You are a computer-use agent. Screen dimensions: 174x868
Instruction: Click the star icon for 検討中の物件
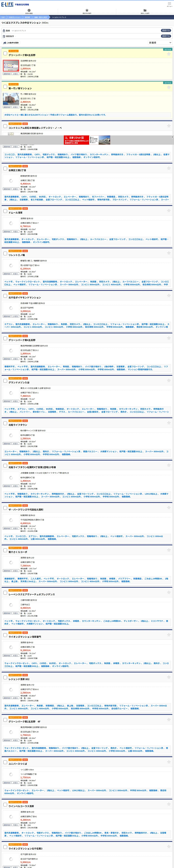point(87,10)
